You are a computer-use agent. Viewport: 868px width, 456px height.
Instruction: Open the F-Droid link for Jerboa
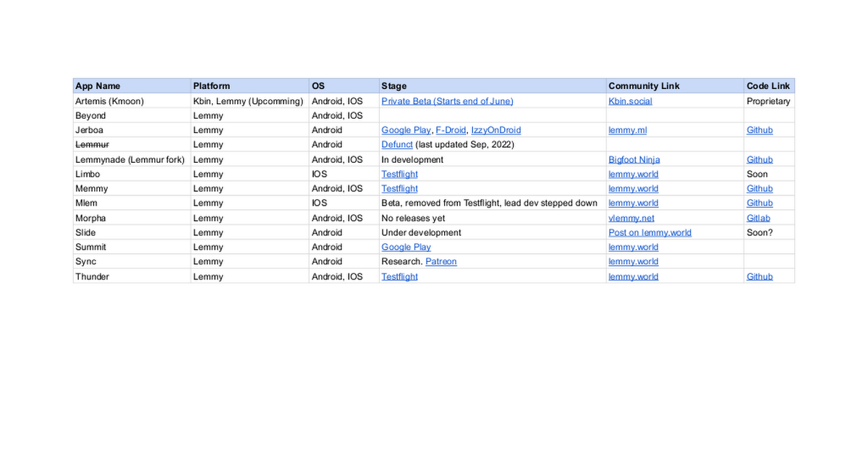tap(451, 130)
